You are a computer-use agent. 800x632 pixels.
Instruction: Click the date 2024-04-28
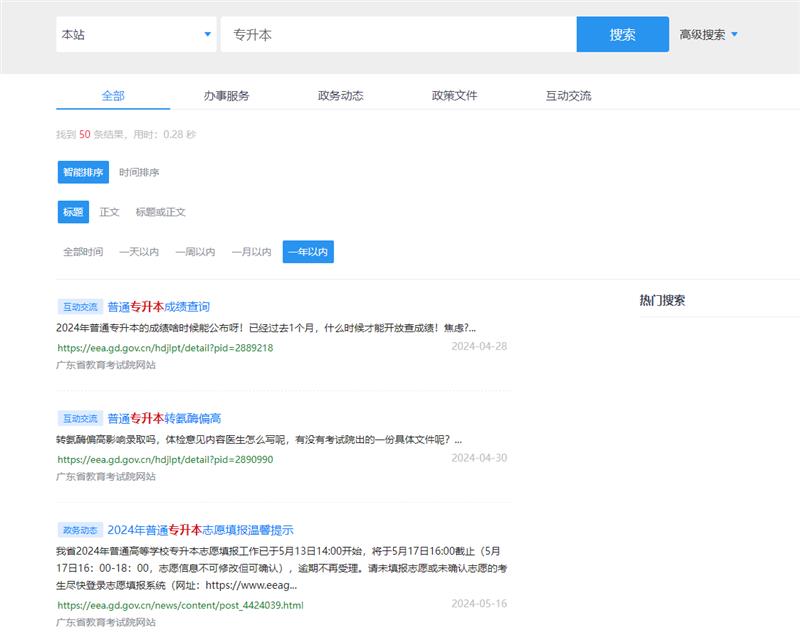[x=479, y=346]
